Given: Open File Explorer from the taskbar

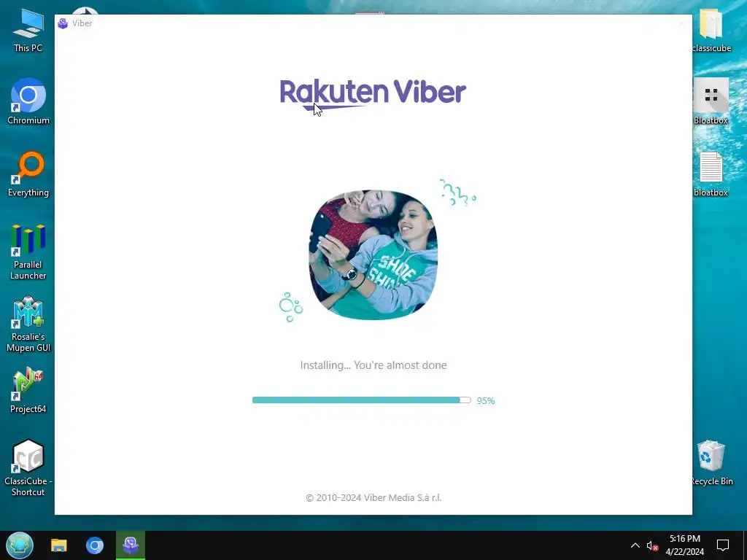Looking at the screenshot, I should point(59,545).
